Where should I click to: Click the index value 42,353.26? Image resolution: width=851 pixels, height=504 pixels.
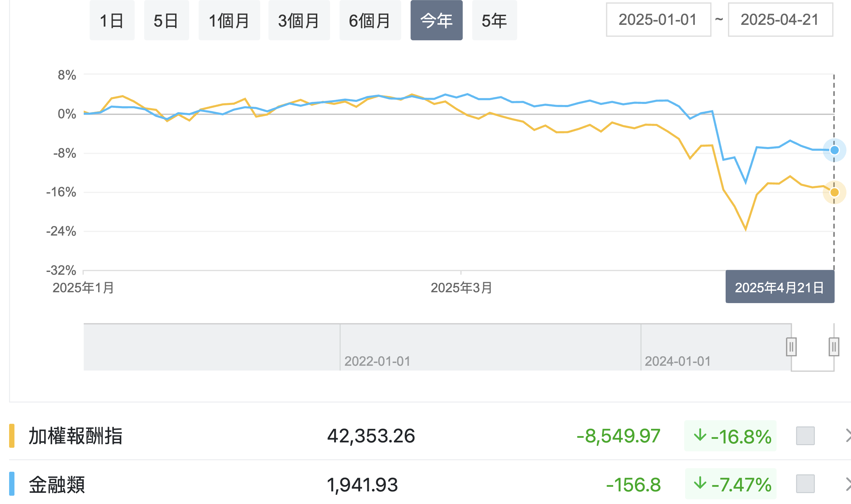(x=371, y=436)
